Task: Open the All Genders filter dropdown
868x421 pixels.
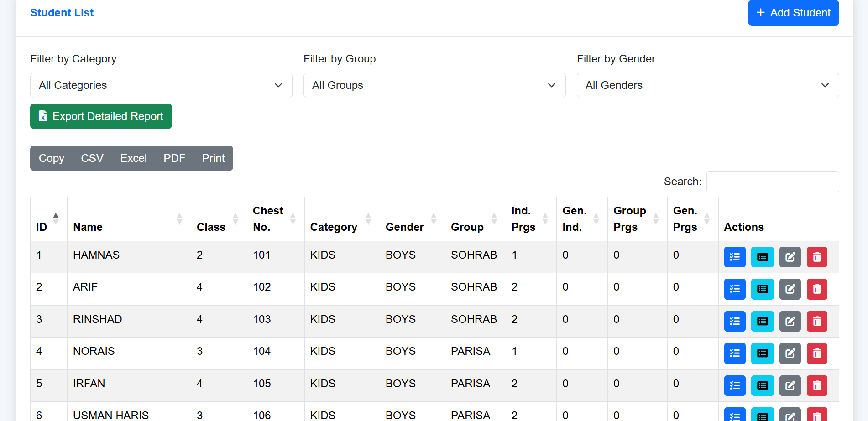Action: [x=707, y=85]
